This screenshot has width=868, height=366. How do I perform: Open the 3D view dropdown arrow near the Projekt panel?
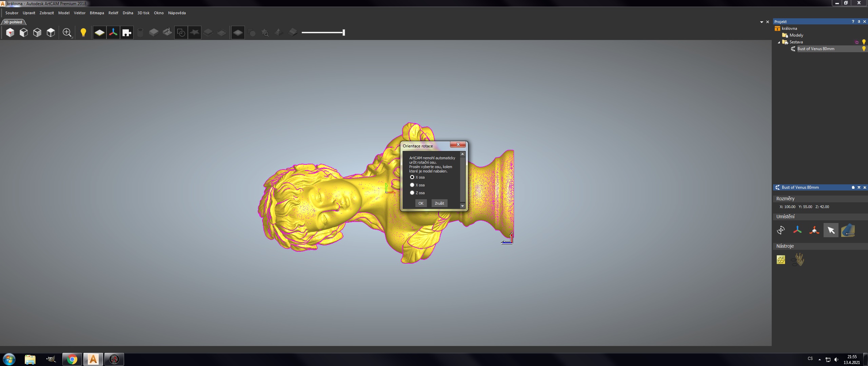coord(762,22)
